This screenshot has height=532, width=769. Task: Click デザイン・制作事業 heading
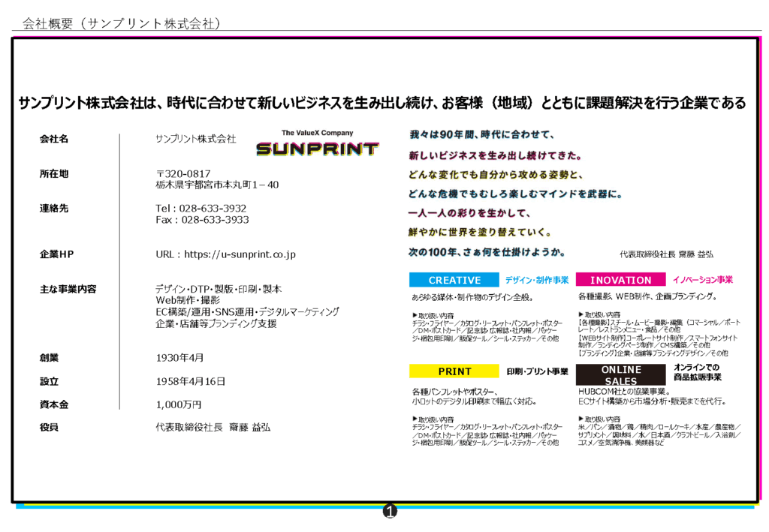536,280
